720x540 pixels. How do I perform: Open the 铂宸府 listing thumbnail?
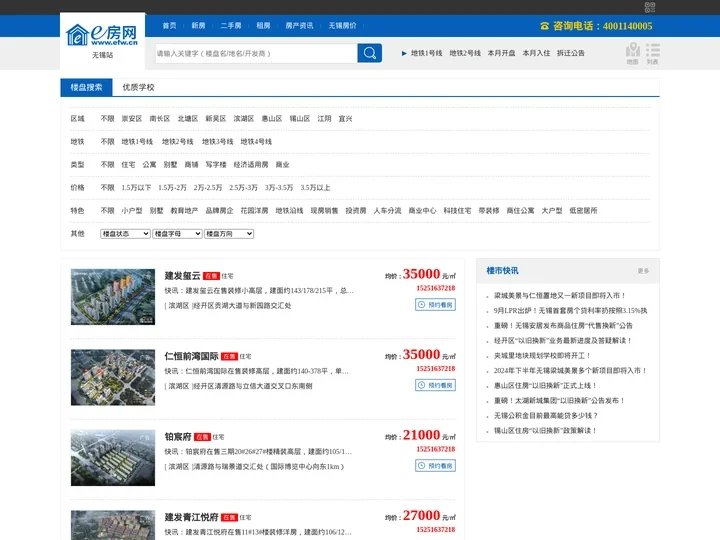coord(113,458)
